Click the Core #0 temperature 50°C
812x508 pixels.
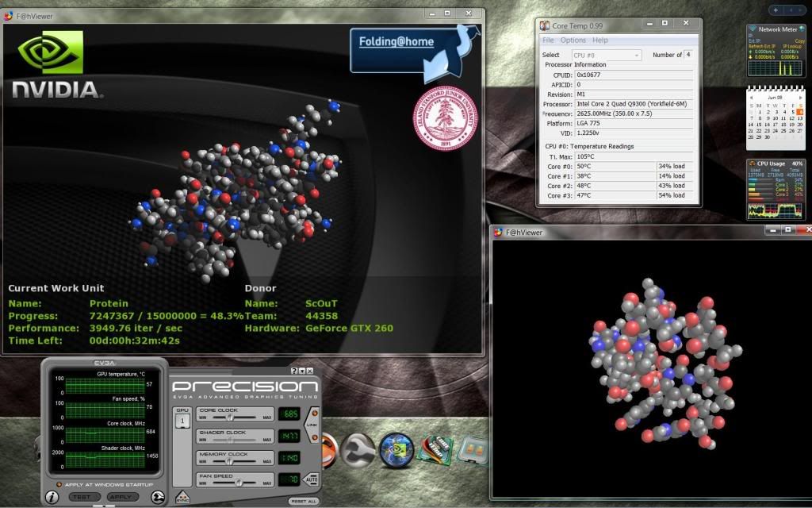coord(615,167)
